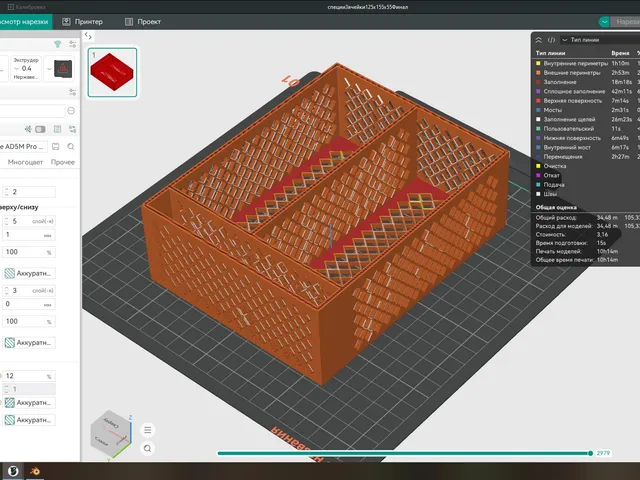Click the compare presets icon
Viewport: 640px width, 480px height.
pos(72,129)
